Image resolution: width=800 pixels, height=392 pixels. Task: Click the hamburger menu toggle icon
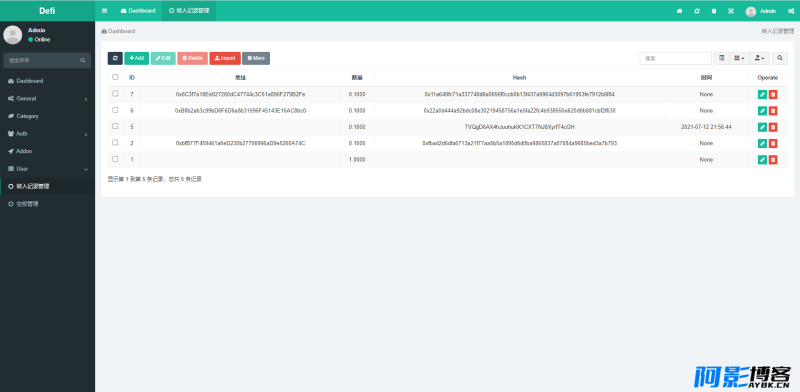(105, 11)
